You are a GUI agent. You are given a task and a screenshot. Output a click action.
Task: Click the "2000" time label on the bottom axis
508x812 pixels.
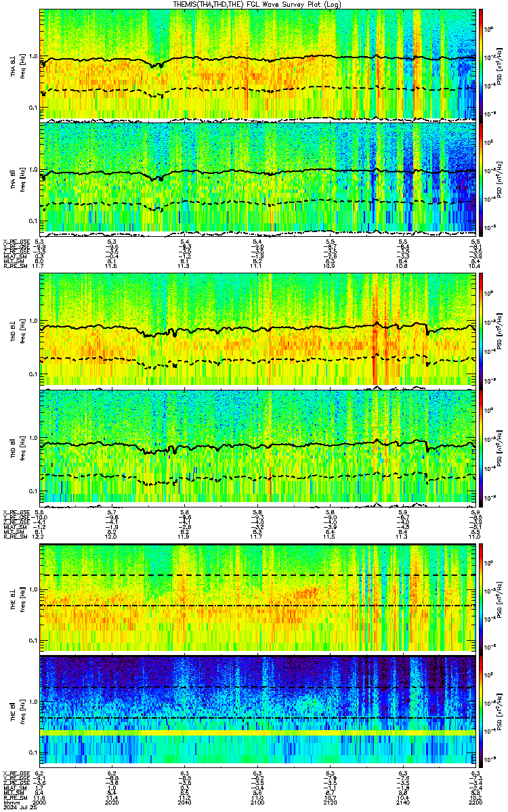tap(41, 803)
